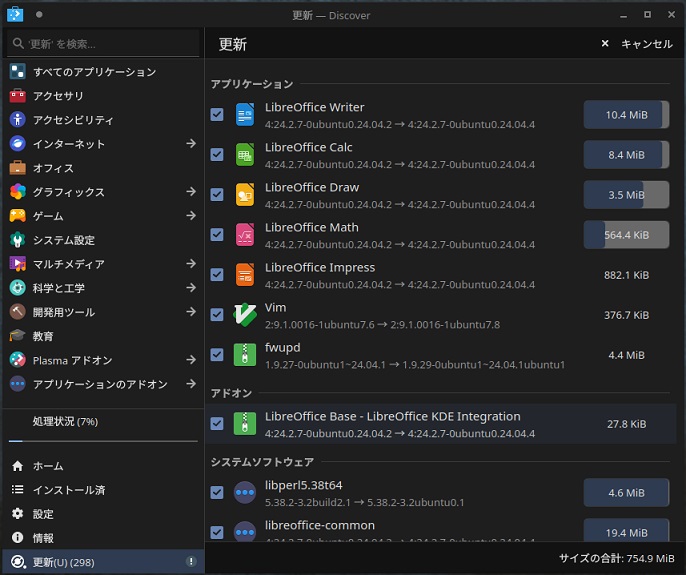Click the アクセシビリティ icon in sidebar
Viewport: 686px width, 575px height.
point(18,119)
